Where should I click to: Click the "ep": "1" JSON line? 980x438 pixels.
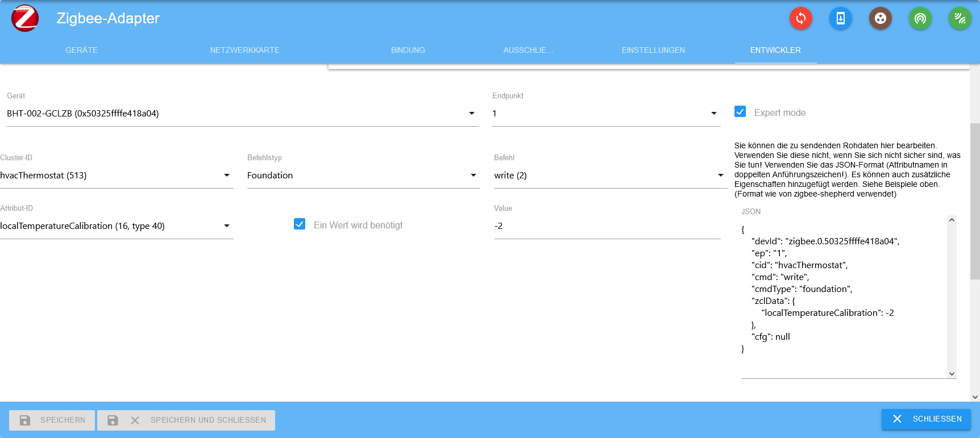click(x=769, y=253)
